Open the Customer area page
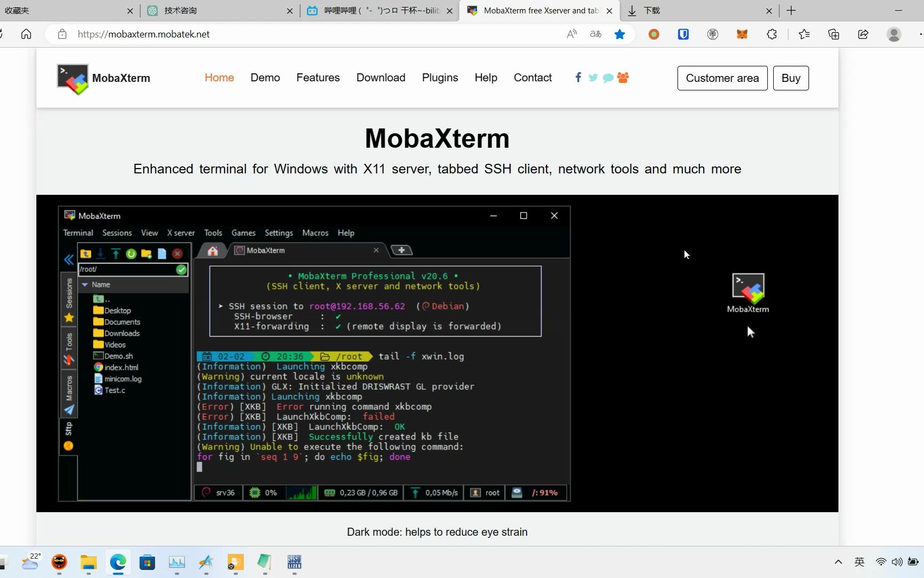This screenshot has width=924, height=578. coord(722,78)
